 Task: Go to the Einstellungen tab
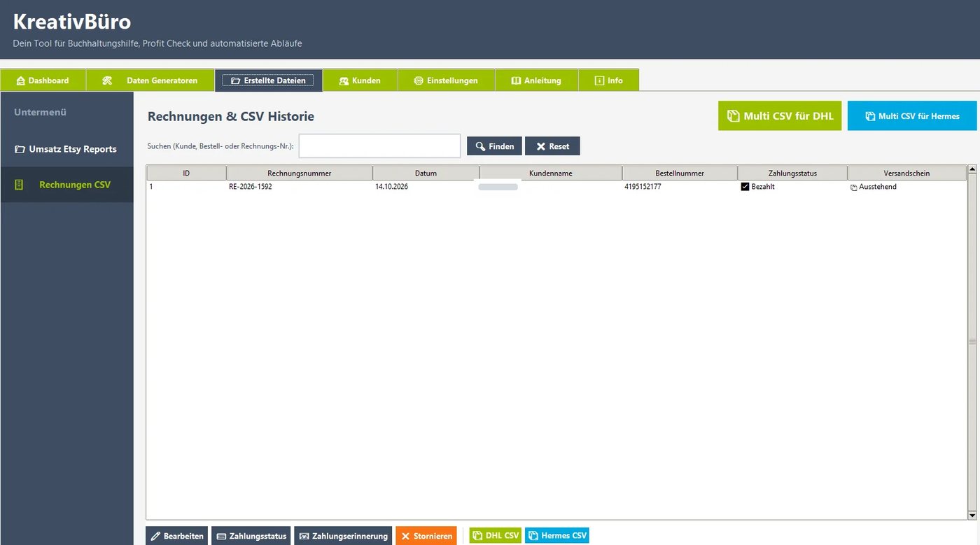(x=446, y=80)
